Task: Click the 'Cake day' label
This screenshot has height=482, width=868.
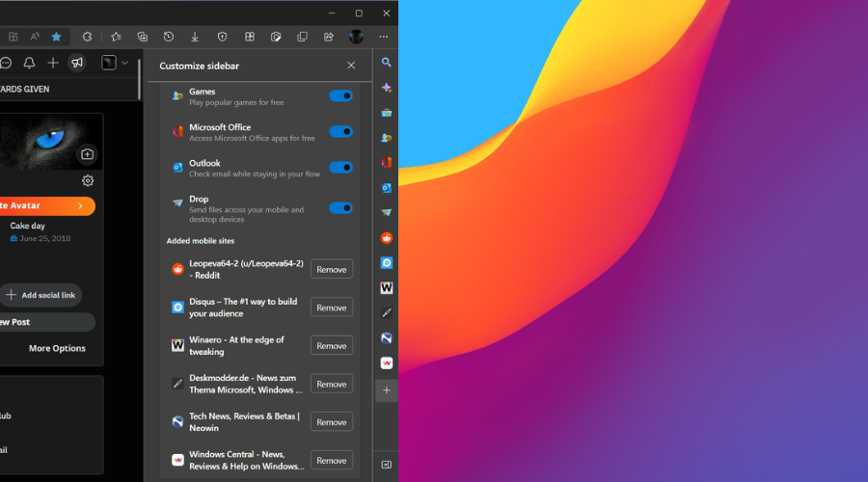Action: point(28,226)
